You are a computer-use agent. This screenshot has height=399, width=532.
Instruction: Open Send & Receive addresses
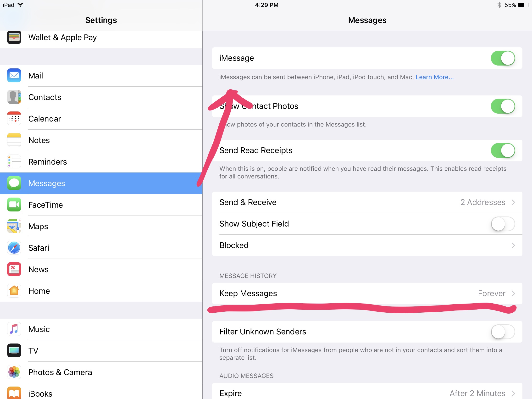pos(367,202)
